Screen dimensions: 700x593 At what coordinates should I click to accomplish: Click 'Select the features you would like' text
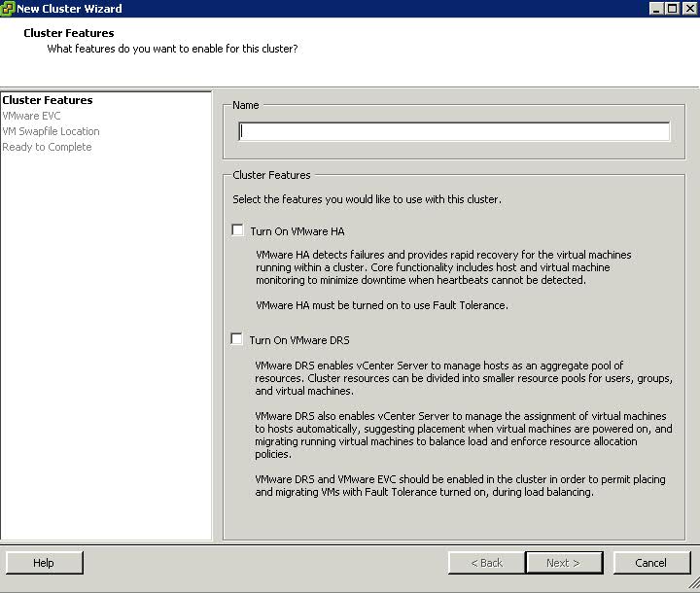coord(367,199)
